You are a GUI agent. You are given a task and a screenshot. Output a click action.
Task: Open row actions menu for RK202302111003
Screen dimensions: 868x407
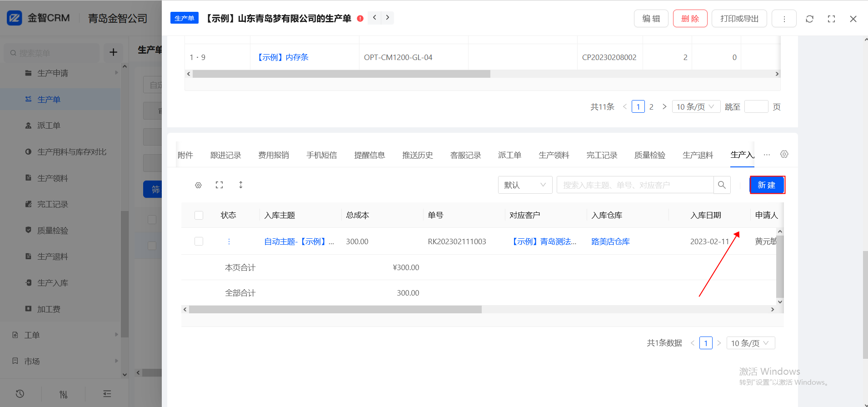point(229,241)
